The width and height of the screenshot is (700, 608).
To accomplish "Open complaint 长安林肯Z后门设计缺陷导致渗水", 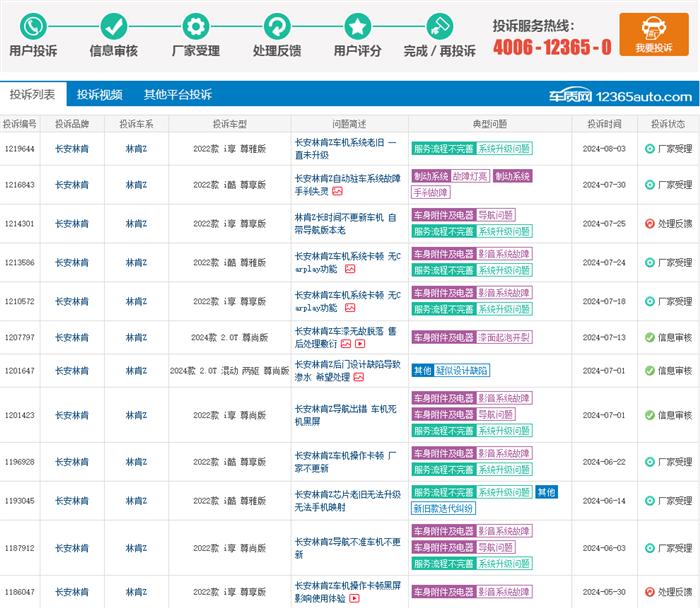I will 347,371.
